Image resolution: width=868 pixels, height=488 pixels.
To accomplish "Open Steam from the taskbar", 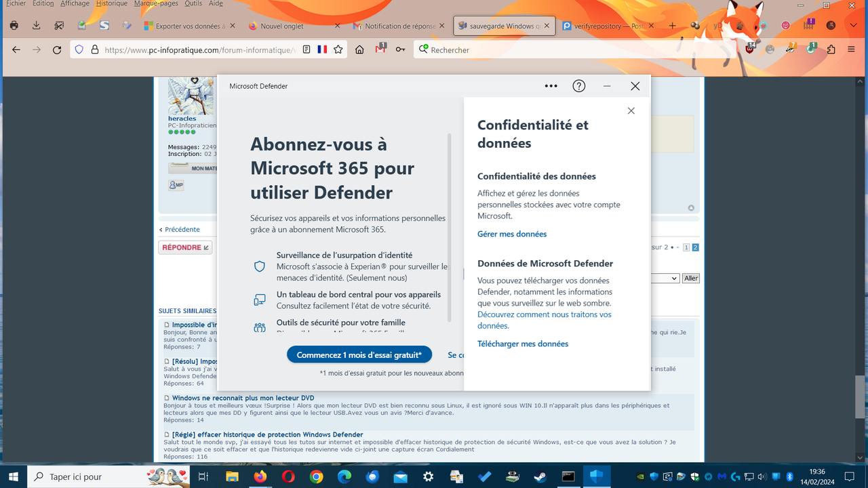I will point(540,477).
